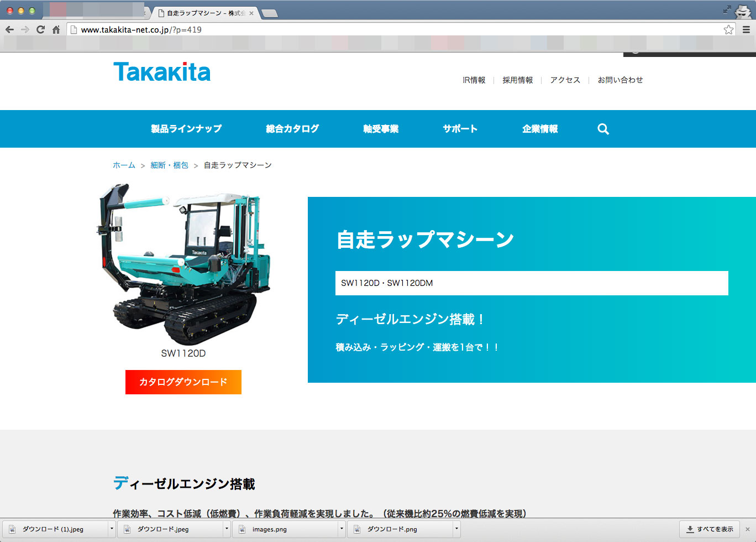Toggle fullscreen with the expand arrows icon
The width and height of the screenshot is (756, 542).
point(727,9)
